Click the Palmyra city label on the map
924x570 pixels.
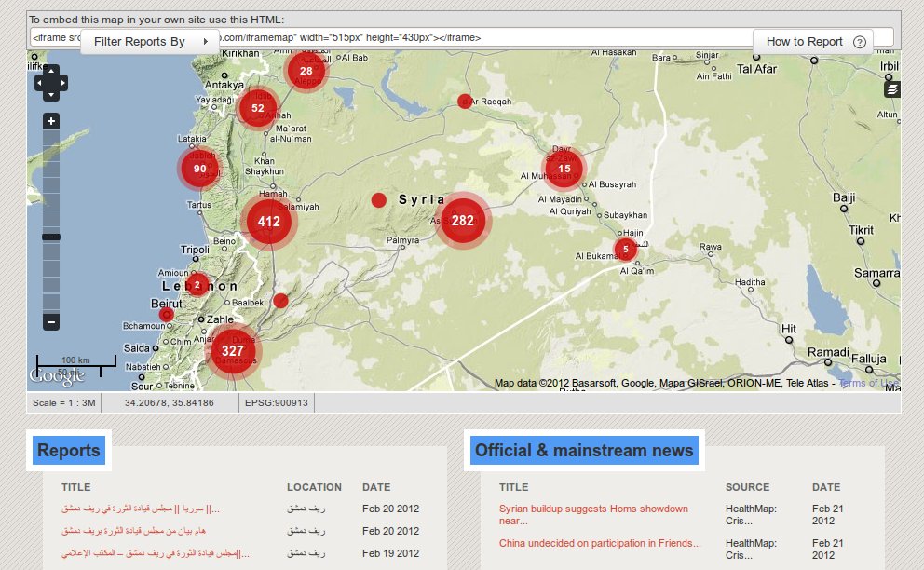tap(403, 240)
